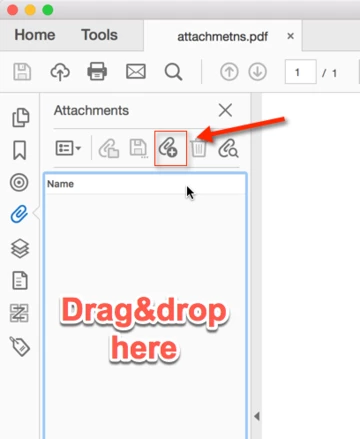The image size is (360, 439).
Task: Open the Content page icon in sidebar
Action: [x=20, y=280]
